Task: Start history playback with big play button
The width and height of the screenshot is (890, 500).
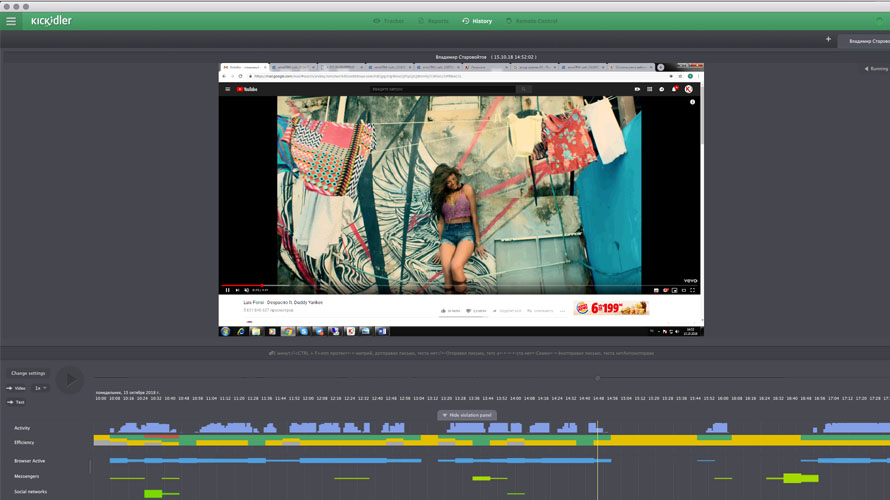Action: (70, 379)
